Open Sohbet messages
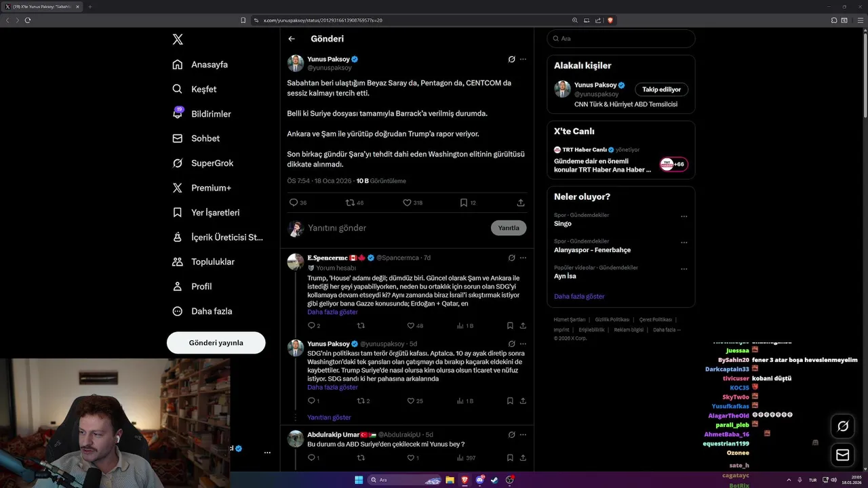Screen dimensions: 868x488 pos(196,138)
